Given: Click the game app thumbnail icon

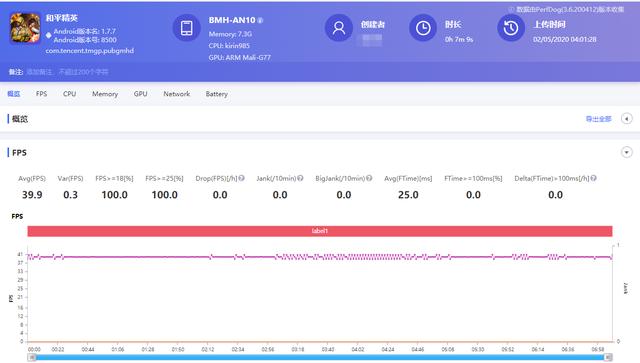Looking at the screenshot, I should click(x=25, y=28).
